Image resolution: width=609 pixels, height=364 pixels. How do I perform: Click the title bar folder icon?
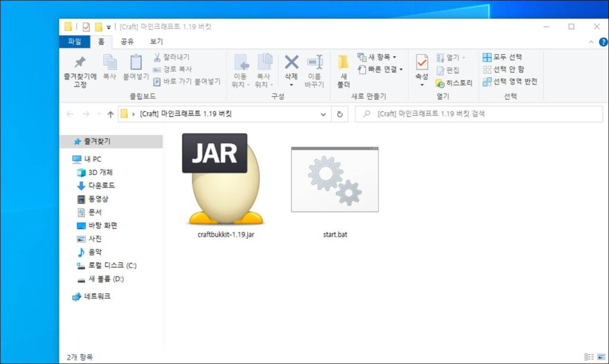(68, 26)
